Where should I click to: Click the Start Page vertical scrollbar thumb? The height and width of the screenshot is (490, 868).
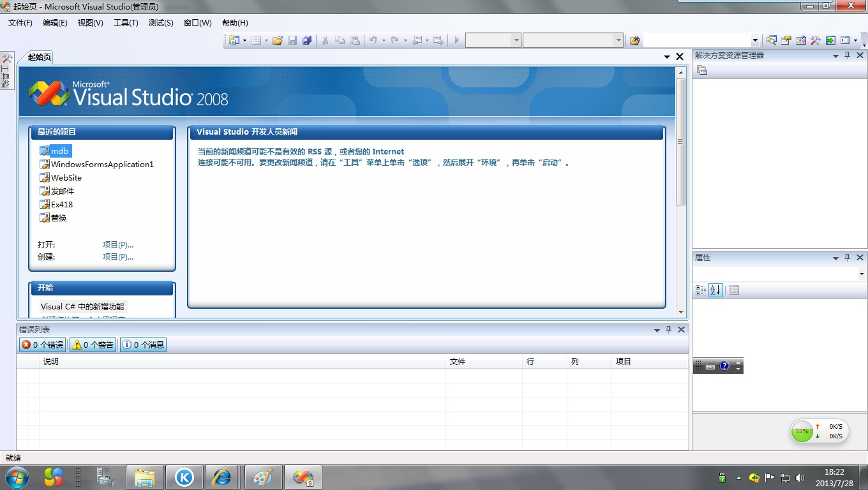coord(680,142)
